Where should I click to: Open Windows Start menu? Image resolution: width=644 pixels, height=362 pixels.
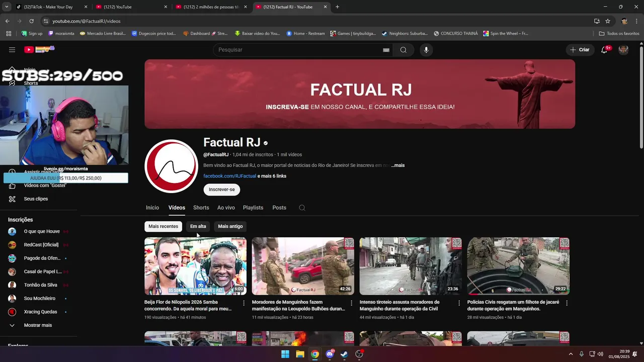point(285,354)
